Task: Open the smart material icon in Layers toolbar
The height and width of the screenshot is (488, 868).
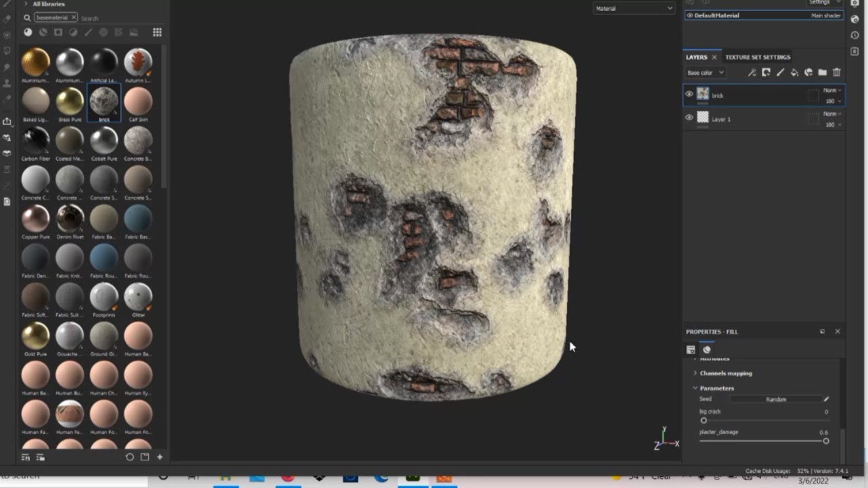Action: [x=808, y=73]
